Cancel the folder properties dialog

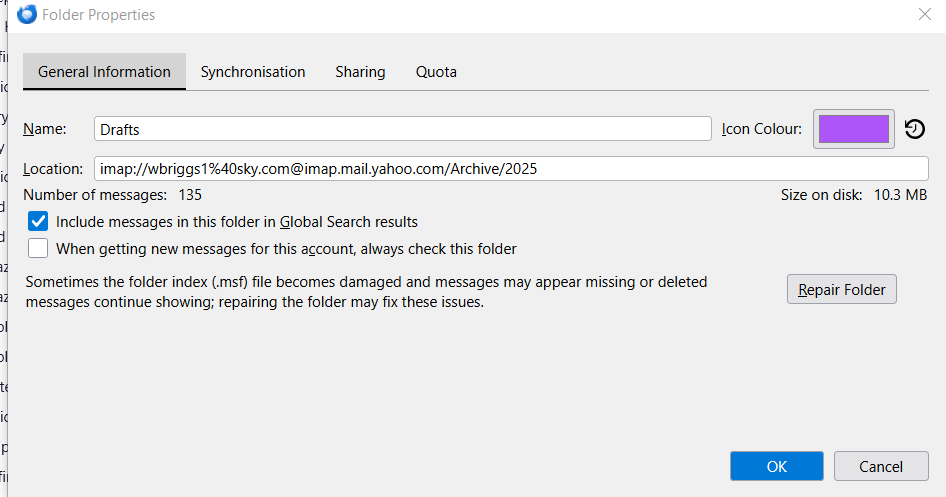[881, 466]
